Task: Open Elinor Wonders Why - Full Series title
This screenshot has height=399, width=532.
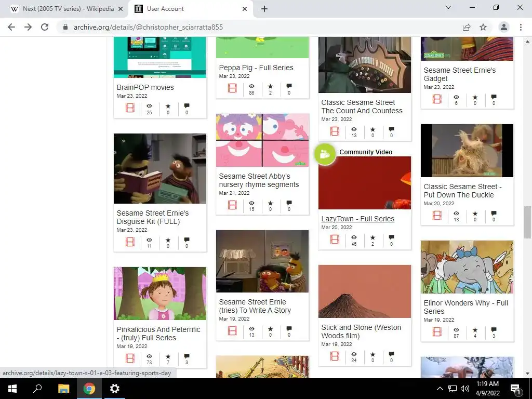Action: [x=466, y=307]
